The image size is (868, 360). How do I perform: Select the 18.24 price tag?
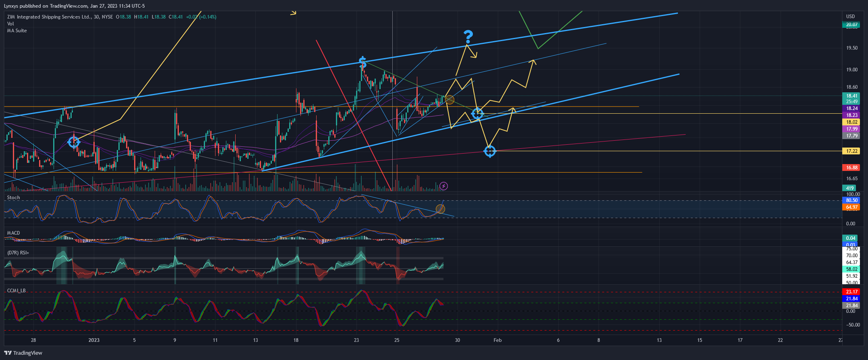coord(851,108)
